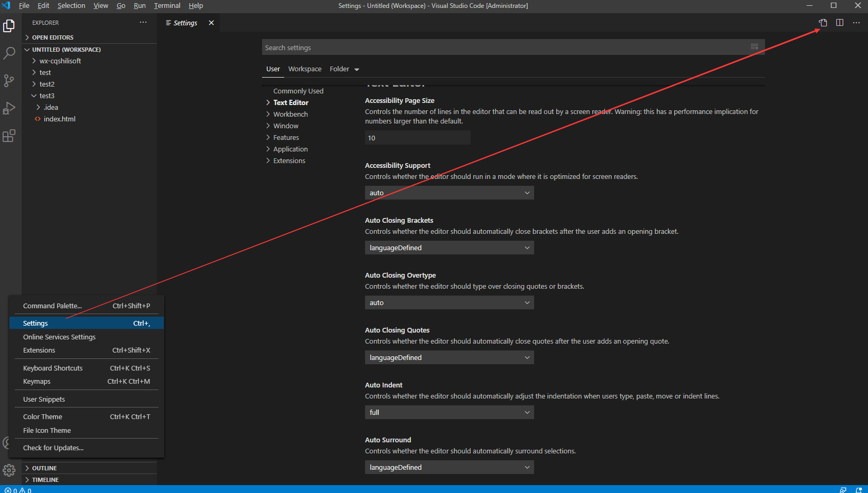
Task: Expand Open Editors section
Action: [90, 37]
